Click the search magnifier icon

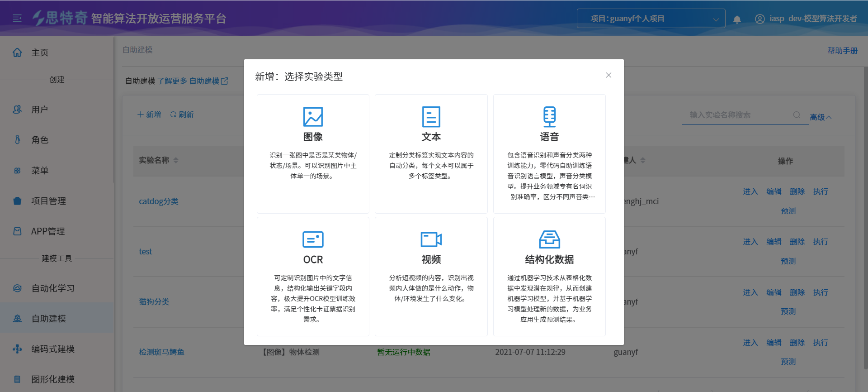point(797,115)
